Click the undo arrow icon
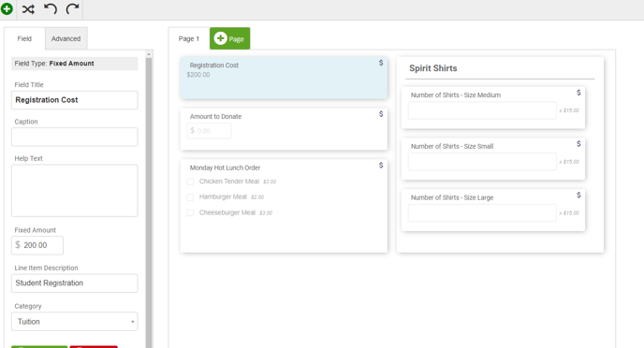This screenshot has height=348, width=644. point(51,8)
